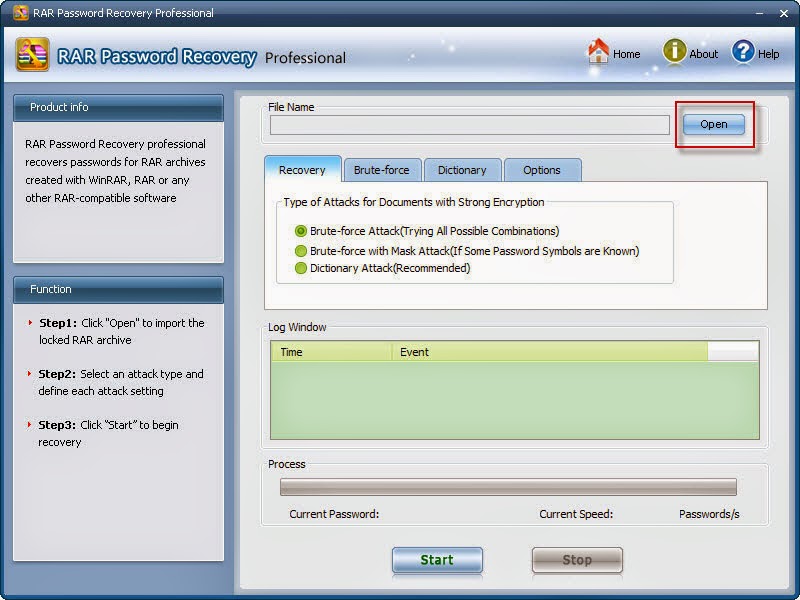Click the Product info panel header
Viewport: 800px width, 600px height.
(x=118, y=108)
